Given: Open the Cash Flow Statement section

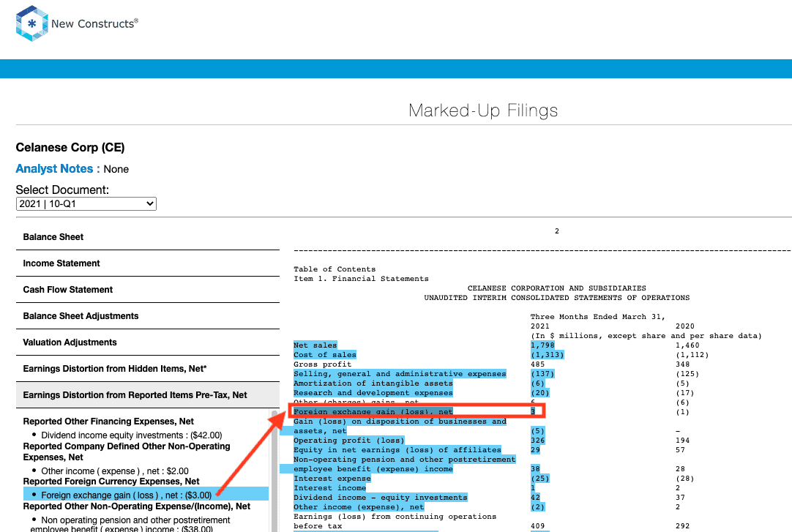Looking at the screenshot, I should coord(147,289).
